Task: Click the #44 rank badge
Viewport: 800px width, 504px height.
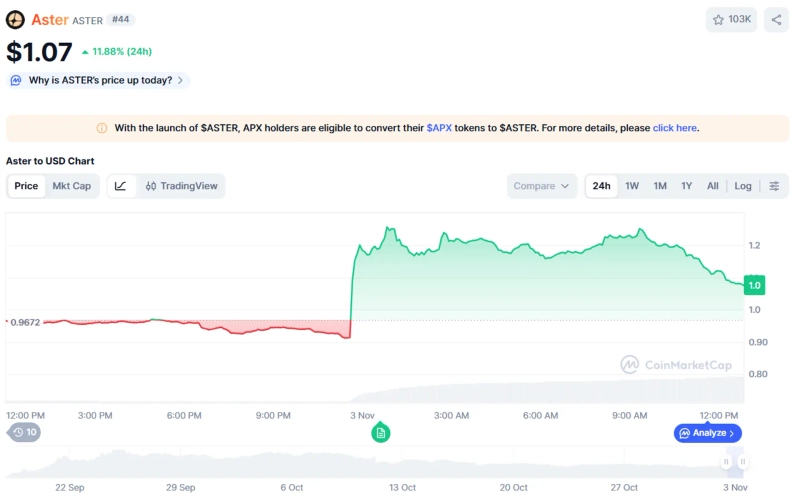Action: pyautogui.click(x=120, y=20)
